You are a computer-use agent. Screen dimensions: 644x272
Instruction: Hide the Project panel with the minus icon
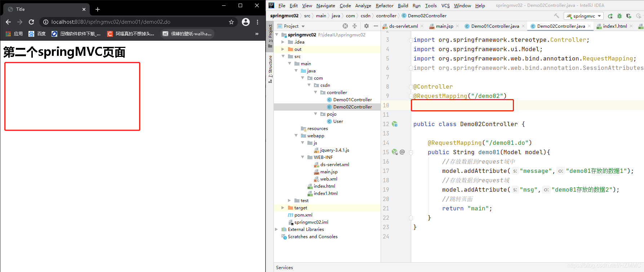[x=376, y=26]
